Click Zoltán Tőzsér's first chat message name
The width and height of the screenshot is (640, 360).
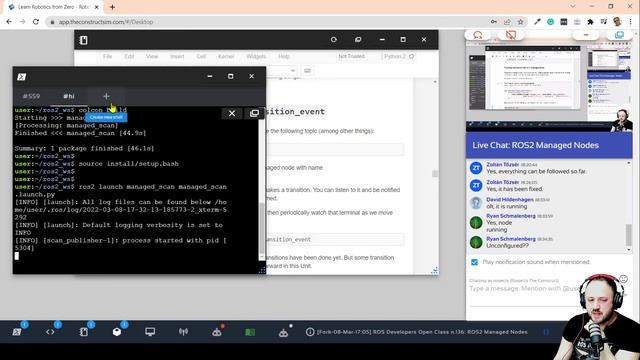click(x=502, y=164)
